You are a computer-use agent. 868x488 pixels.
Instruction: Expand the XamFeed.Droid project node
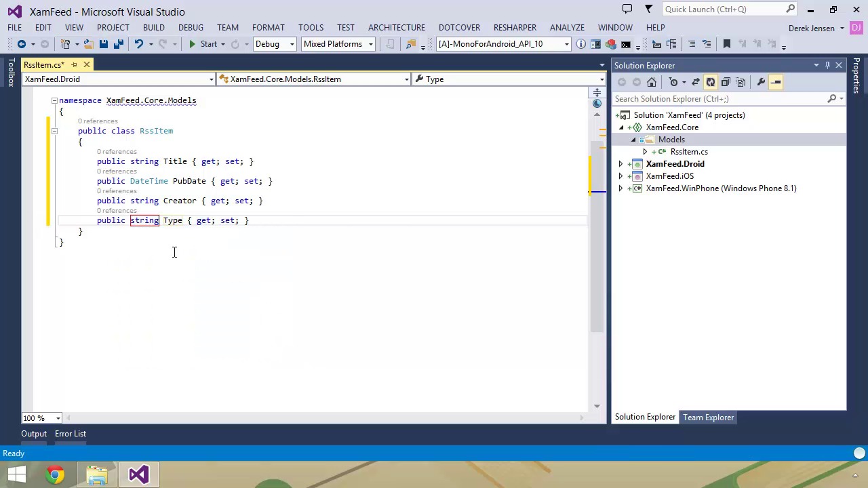pyautogui.click(x=620, y=164)
